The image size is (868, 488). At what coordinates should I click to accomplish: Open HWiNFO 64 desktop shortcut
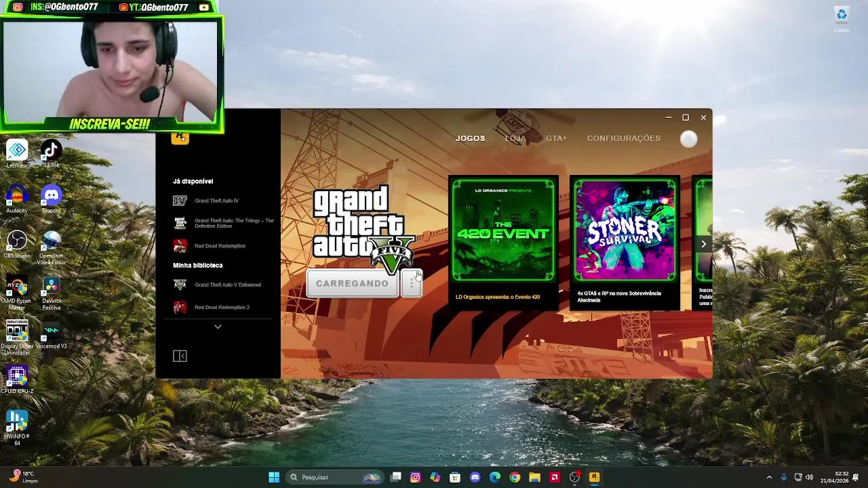pyautogui.click(x=17, y=428)
